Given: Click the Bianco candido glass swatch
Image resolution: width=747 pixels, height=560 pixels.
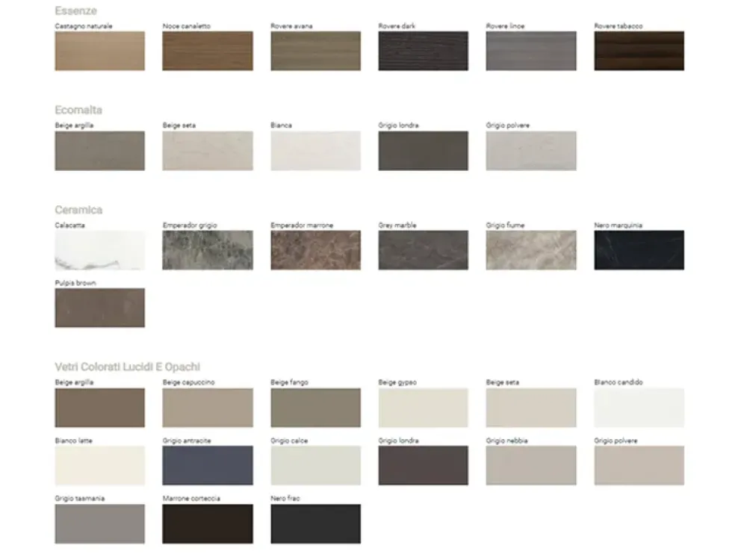Looking at the screenshot, I should click(x=639, y=408).
